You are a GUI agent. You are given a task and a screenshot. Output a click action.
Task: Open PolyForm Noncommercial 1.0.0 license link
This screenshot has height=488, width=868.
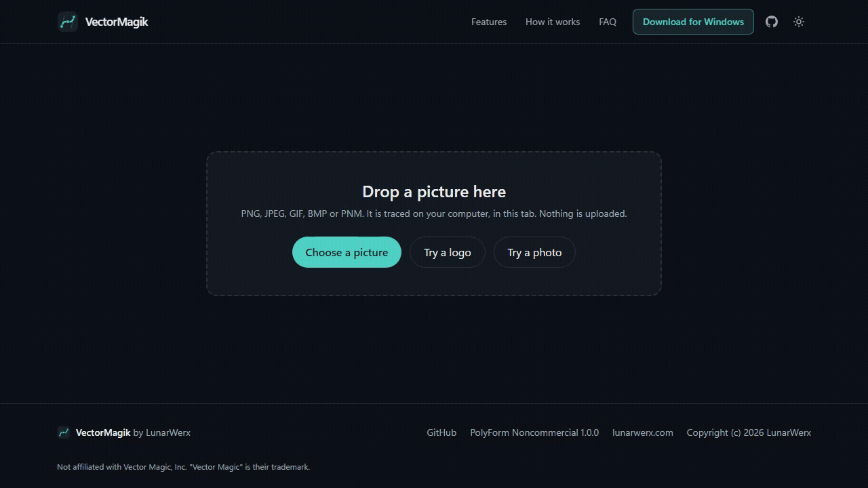pos(534,432)
